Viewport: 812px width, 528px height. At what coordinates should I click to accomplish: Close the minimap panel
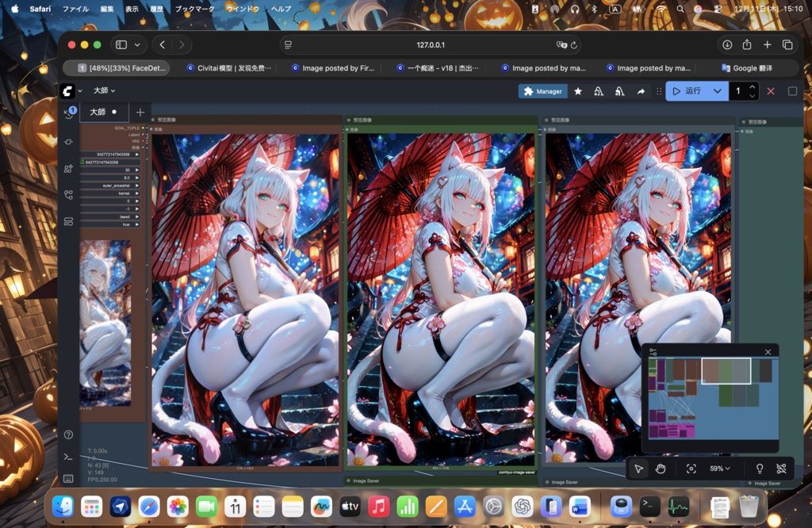768,352
